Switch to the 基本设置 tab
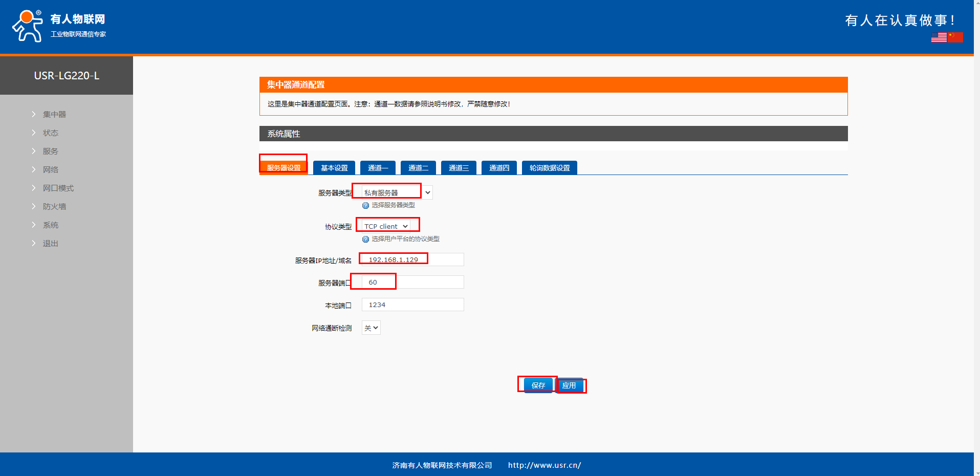The image size is (980, 476). 334,168
